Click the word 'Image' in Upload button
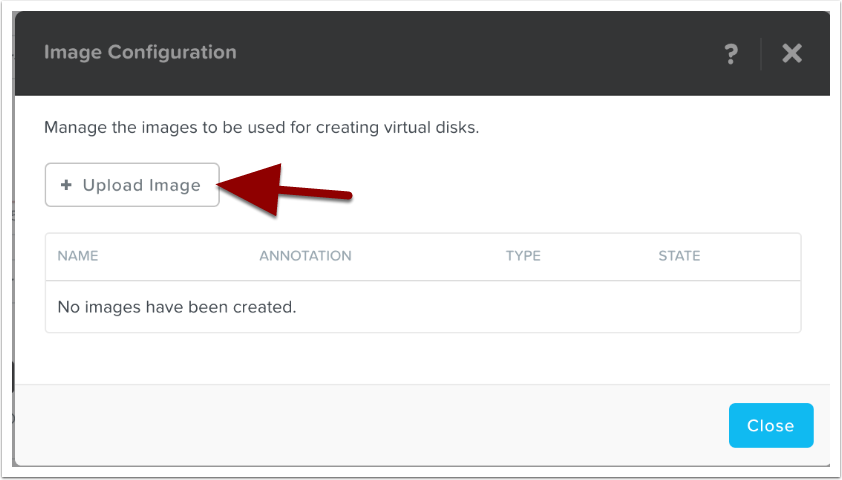Image resolution: width=842 pixels, height=480 pixels. [175, 185]
